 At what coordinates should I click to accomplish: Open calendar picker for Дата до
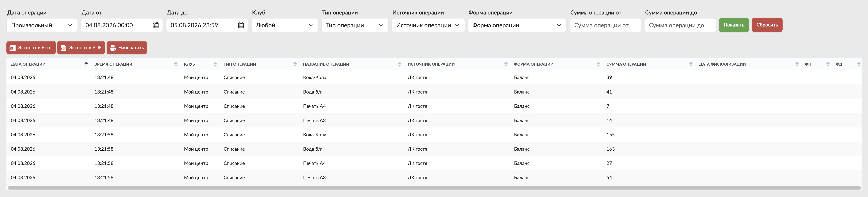(241, 25)
